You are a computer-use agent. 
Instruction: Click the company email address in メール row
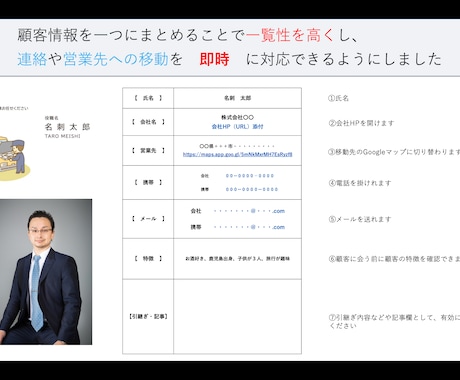tap(249, 211)
